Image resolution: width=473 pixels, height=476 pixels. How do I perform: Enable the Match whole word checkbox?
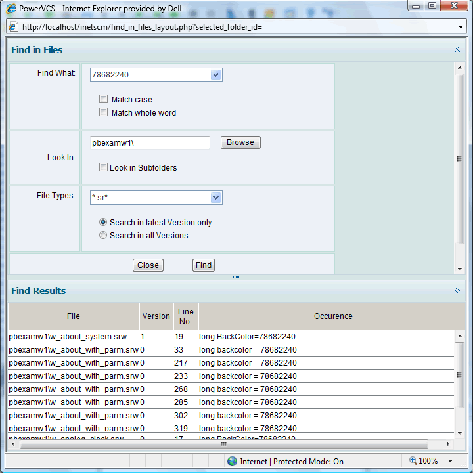click(x=103, y=112)
